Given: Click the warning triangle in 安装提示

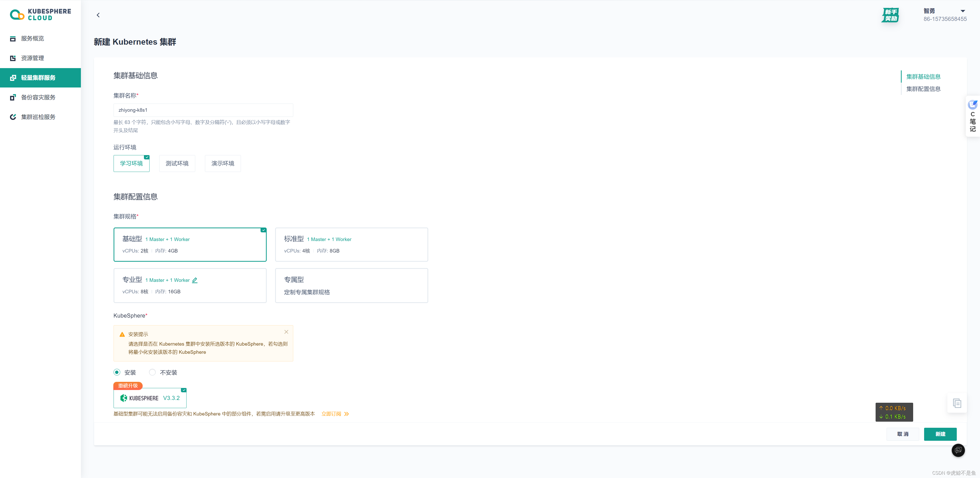Looking at the screenshot, I should pos(122,334).
